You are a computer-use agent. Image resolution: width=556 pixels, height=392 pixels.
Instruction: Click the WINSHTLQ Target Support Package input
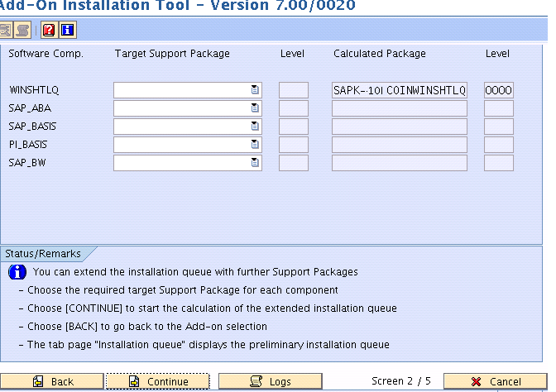pos(188,90)
